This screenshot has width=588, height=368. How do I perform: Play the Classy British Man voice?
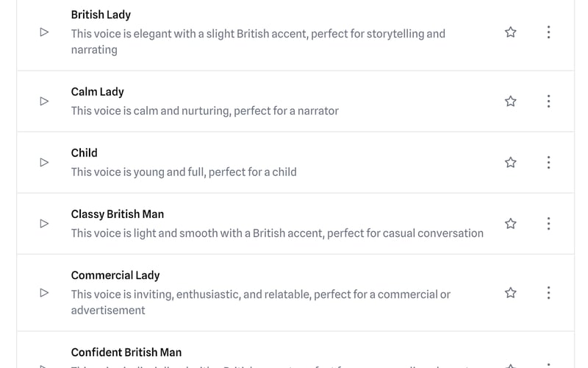[44, 223]
